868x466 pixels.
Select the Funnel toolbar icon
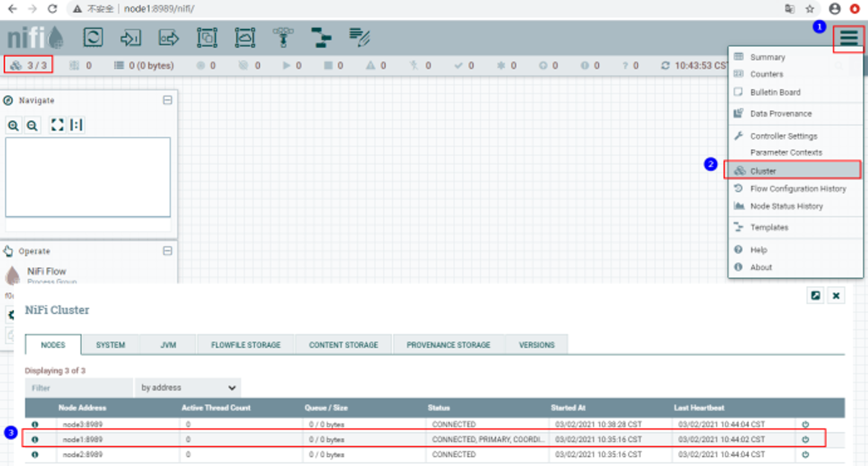click(x=283, y=38)
